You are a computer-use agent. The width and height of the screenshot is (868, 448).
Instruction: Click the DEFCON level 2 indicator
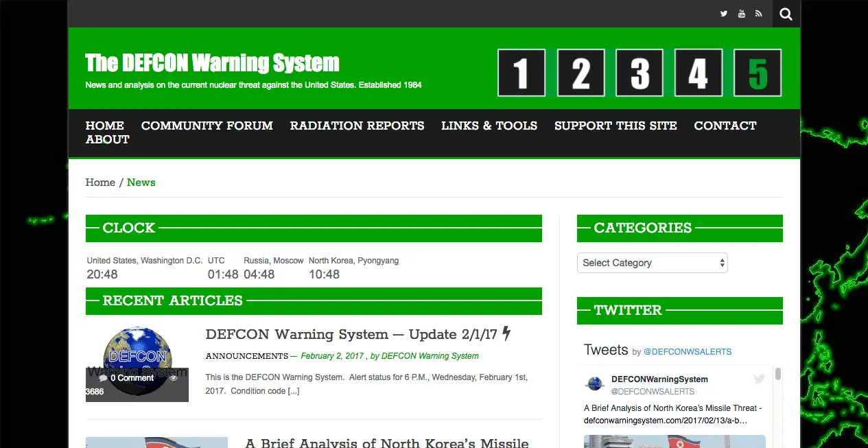pyautogui.click(x=580, y=73)
